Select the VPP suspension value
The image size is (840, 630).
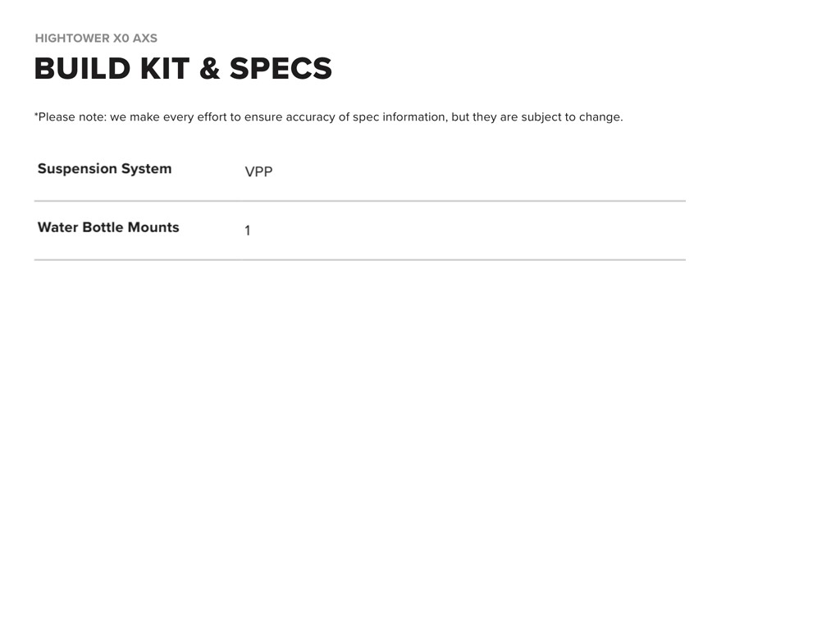click(x=258, y=172)
